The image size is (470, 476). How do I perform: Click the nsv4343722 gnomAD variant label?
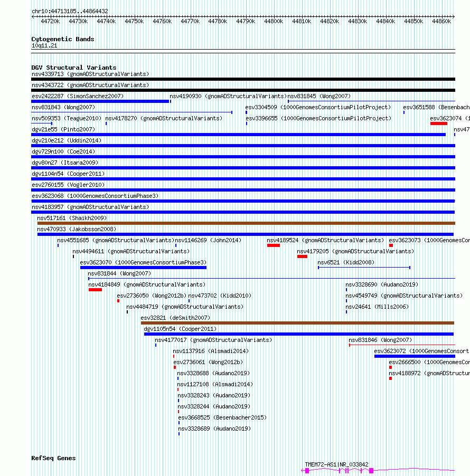coord(90,85)
